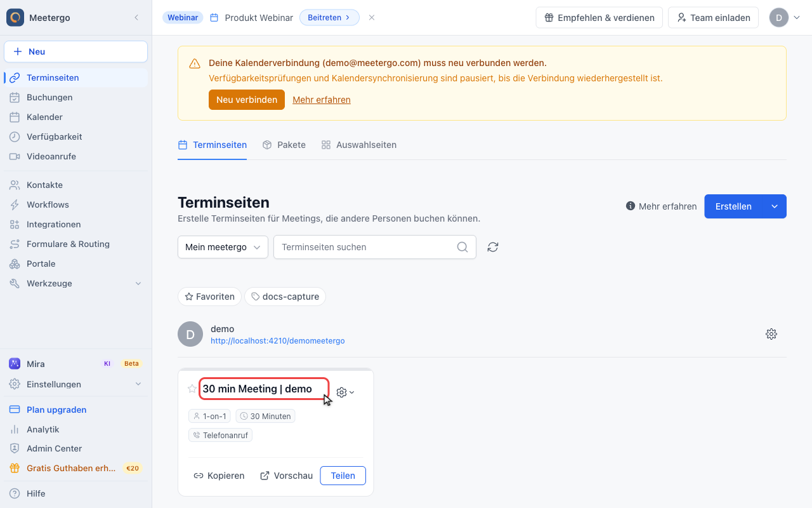Open the 30 min Meeting gear menu
This screenshot has width=812, height=508.
tap(345, 392)
